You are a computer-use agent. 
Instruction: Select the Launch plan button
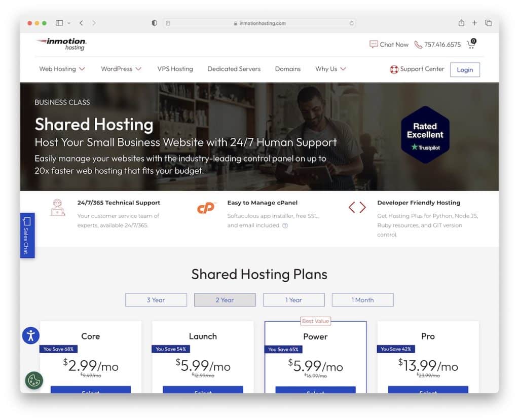tap(203, 390)
